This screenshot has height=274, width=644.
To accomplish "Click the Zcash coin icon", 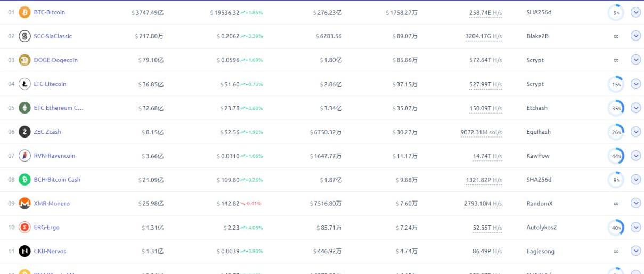I will pyautogui.click(x=25, y=132).
